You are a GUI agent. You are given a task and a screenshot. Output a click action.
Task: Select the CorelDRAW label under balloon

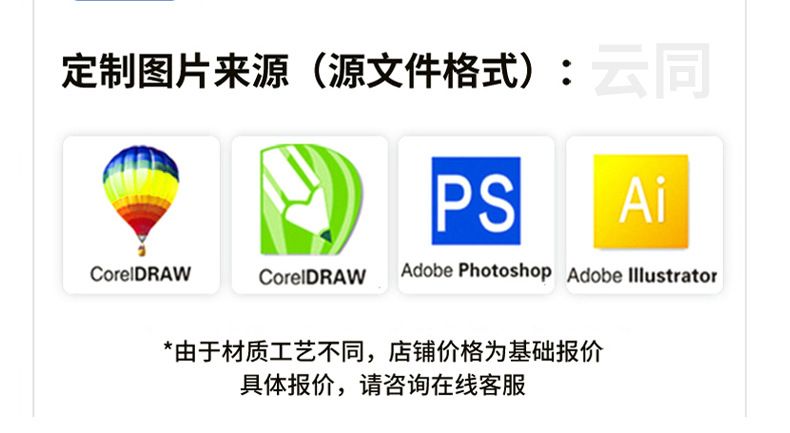point(141,274)
